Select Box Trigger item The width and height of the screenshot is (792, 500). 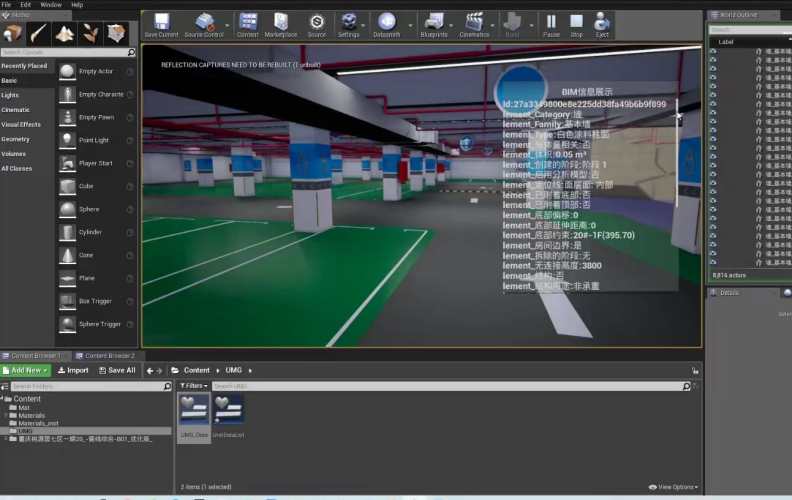pyautogui.click(x=95, y=301)
